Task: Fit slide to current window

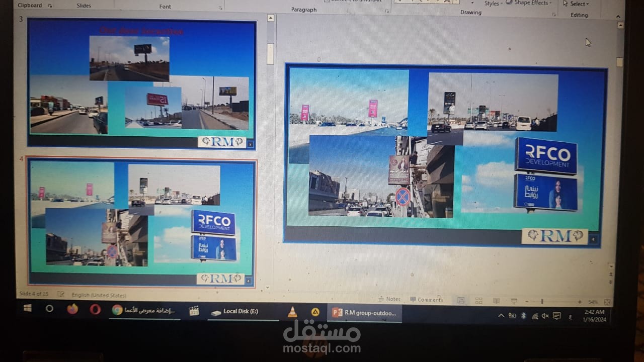Action: (x=607, y=302)
